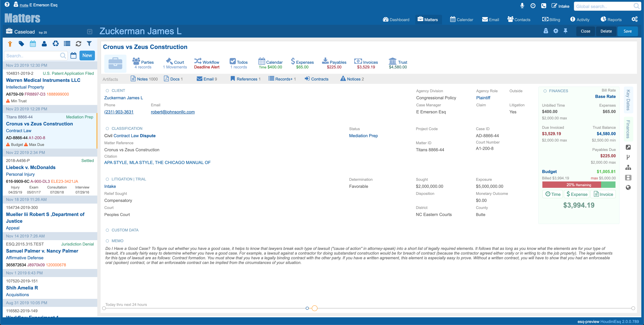Open the Reports menu
Image resolution: width=644 pixels, height=325 pixels.
point(611,19)
